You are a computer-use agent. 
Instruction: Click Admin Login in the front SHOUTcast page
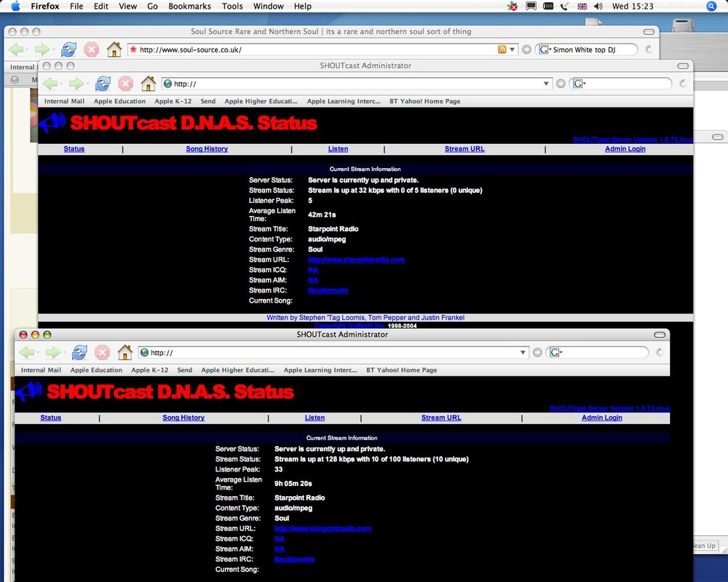click(602, 418)
